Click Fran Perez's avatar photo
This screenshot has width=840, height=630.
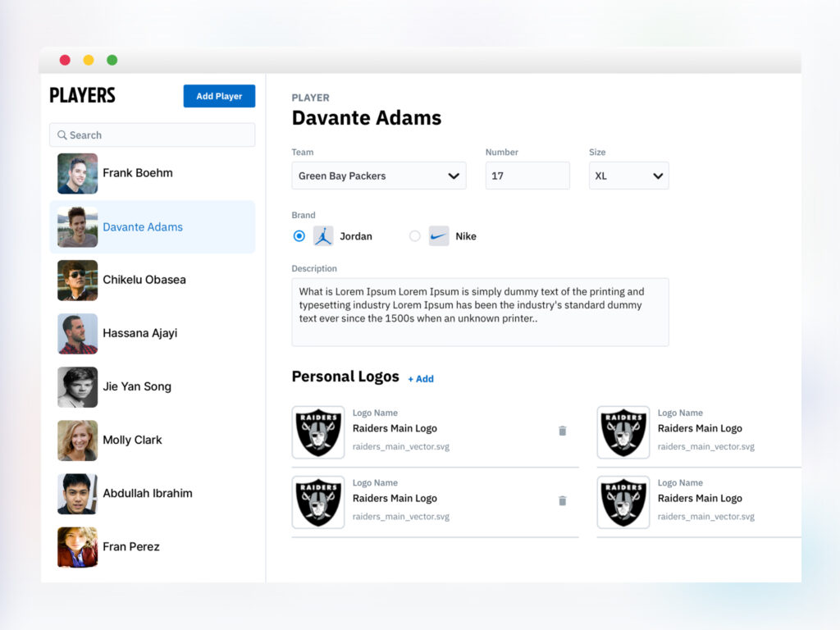coord(78,547)
